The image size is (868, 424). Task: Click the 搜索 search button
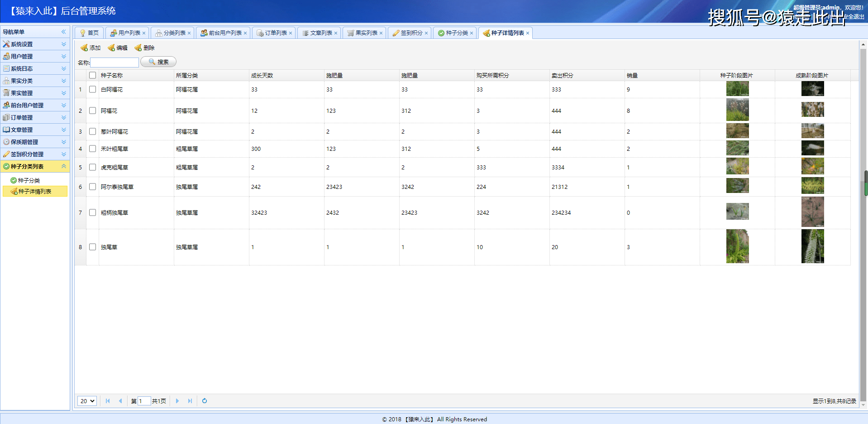[x=158, y=62]
